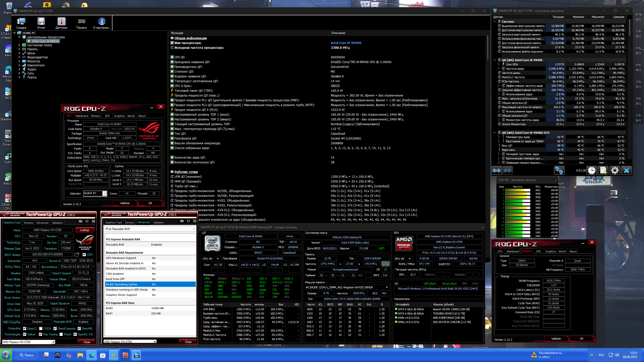Viewport: 644px width, 362px height.
Task: Toggle the DirectML checkbox in GPU-Z
Action: click(79, 329)
